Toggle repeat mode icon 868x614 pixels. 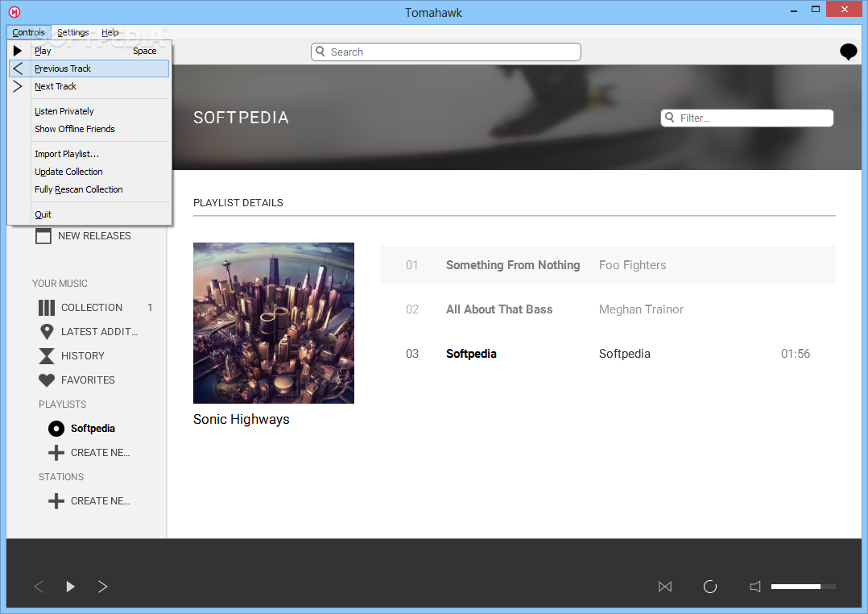coord(709,587)
